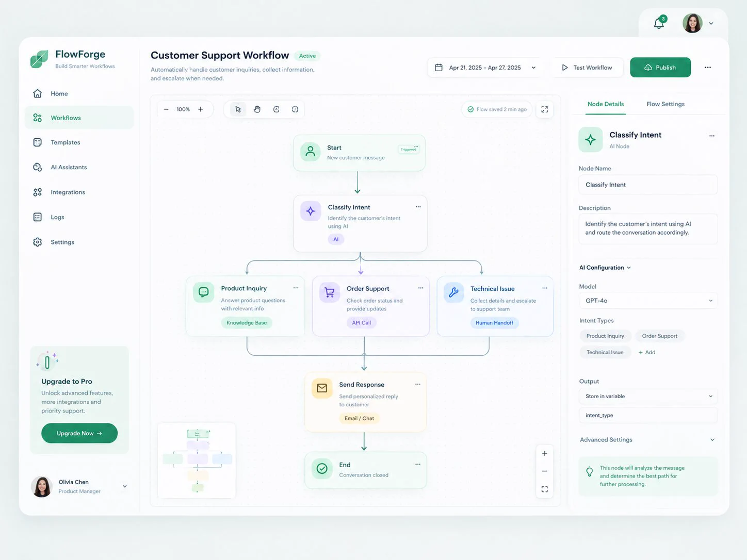Open the notifications bell
747x560 pixels.
[659, 23]
